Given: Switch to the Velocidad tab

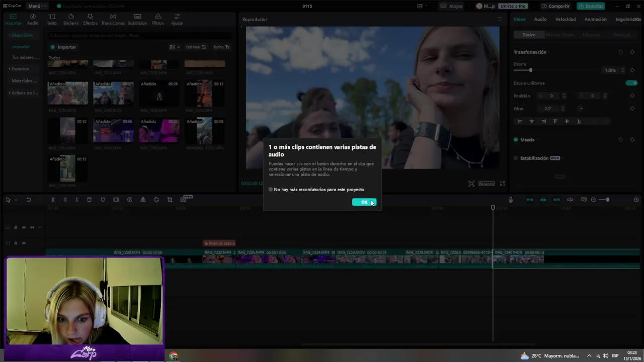Looking at the screenshot, I should [566, 19].
